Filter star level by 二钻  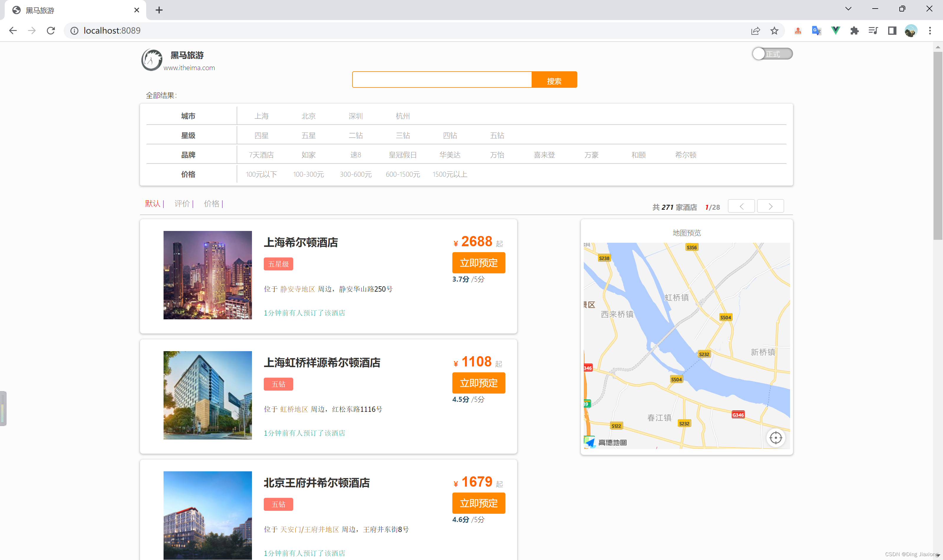click(x=356, y=135)
